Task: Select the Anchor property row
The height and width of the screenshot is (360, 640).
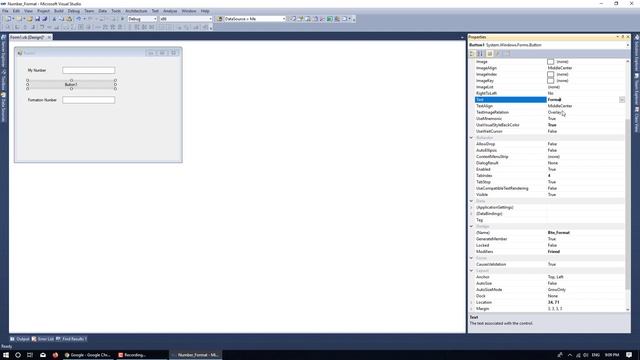Action: tap(549, 277)
